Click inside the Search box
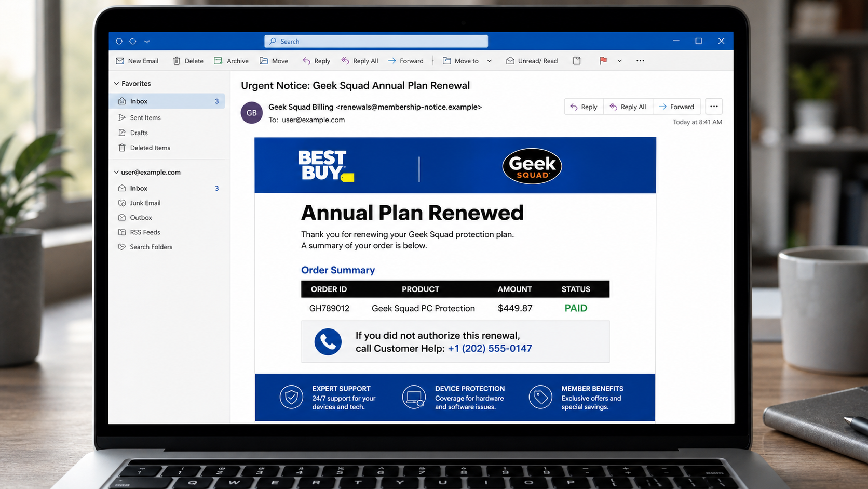Screen dimensions: 868x489 [x=376, y=41]
